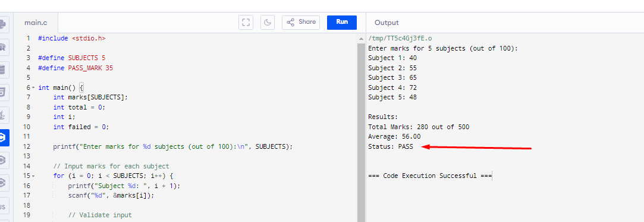
Task: Click 'Status: PASS' output text
Action: tap(391, 147)
